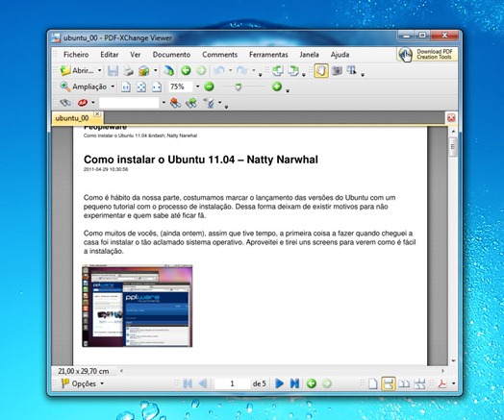Click the Ampliação zoom tool
504x420 pixels.
pos(84,86)
